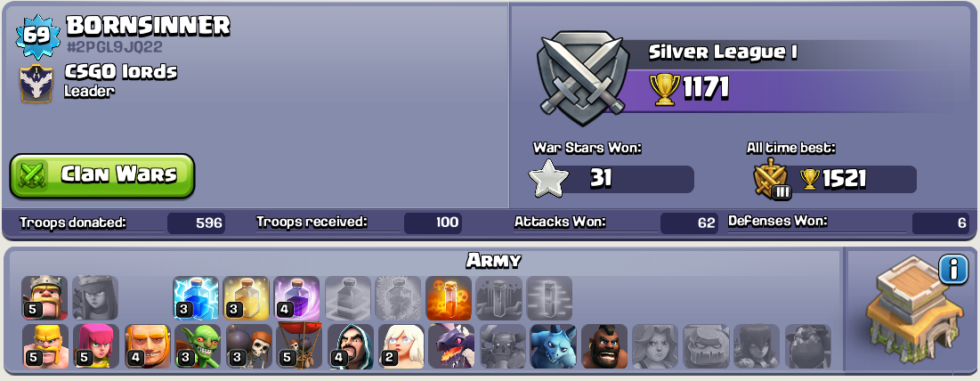
Task: Click the Wizard troop icon
Action: pos(350,346)
